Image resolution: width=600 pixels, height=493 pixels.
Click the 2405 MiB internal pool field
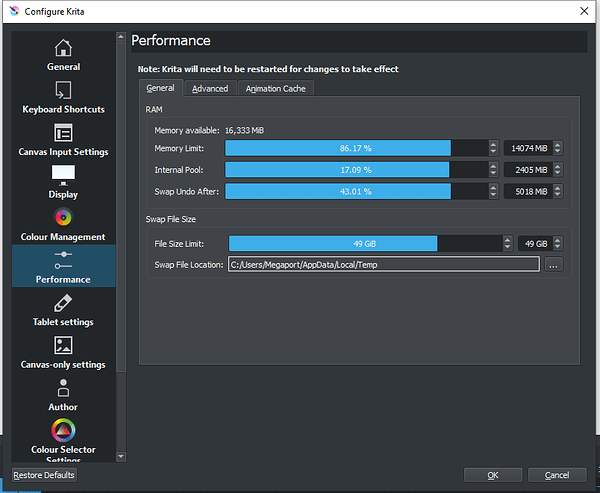(x=528, y=170)
